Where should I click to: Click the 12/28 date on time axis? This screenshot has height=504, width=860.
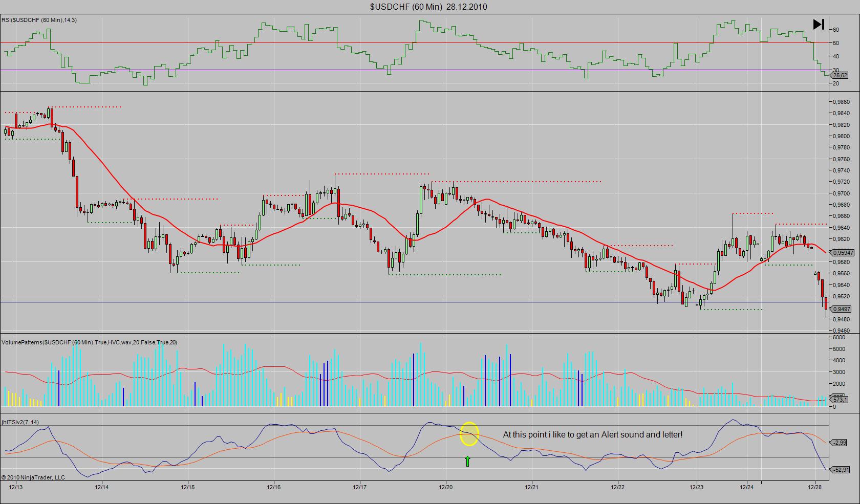click(x=815, y=486)
